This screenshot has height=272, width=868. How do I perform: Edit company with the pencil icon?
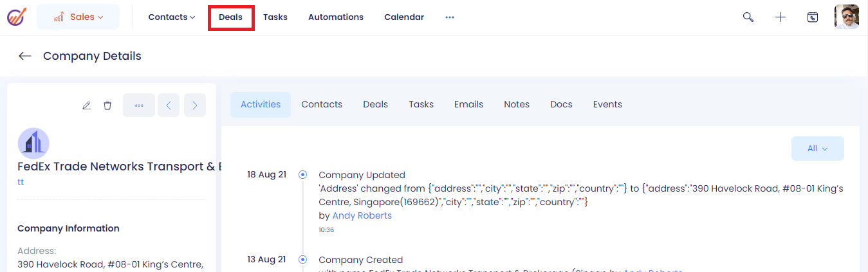[87, 105]
